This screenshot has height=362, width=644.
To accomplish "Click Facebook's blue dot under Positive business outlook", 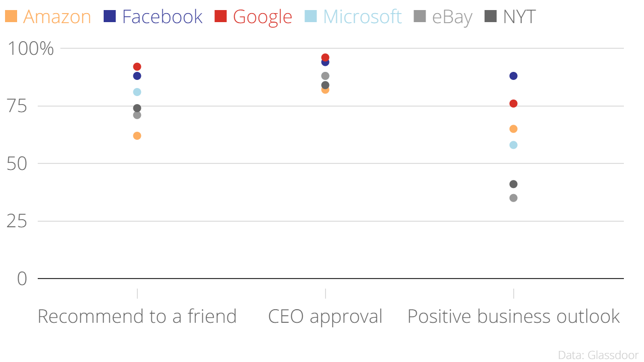I will [513, 76].
